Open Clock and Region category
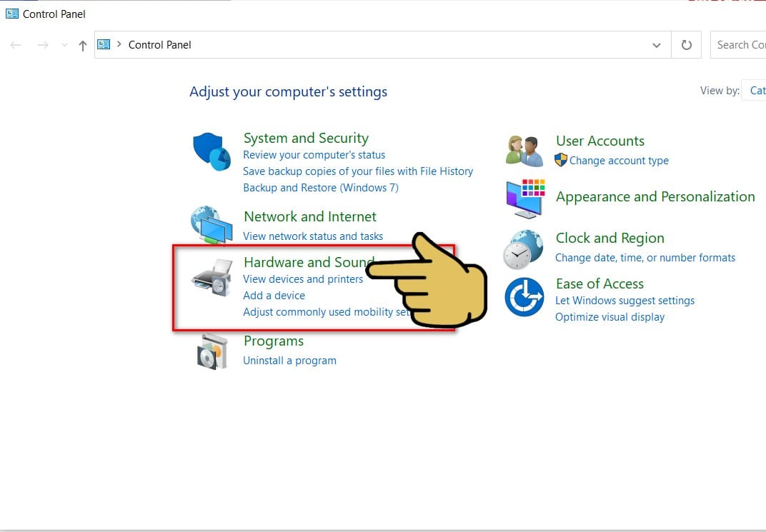 [x=610, y=239]
